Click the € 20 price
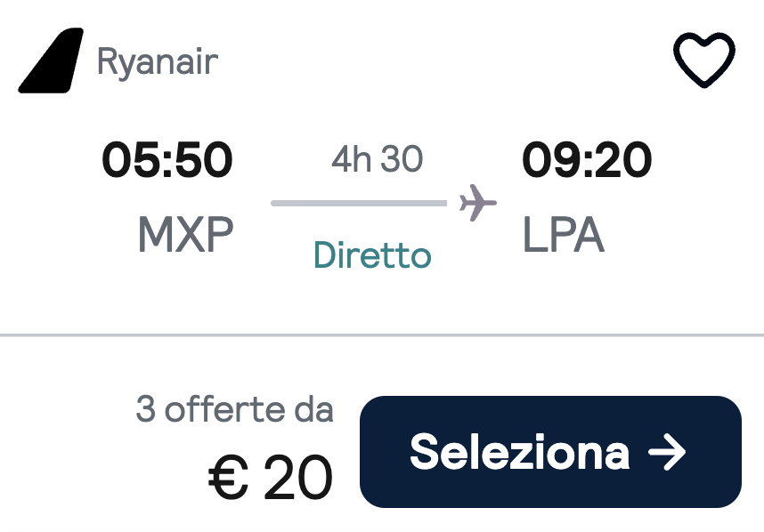The image size is (764, 532). [x=271, y=477]
